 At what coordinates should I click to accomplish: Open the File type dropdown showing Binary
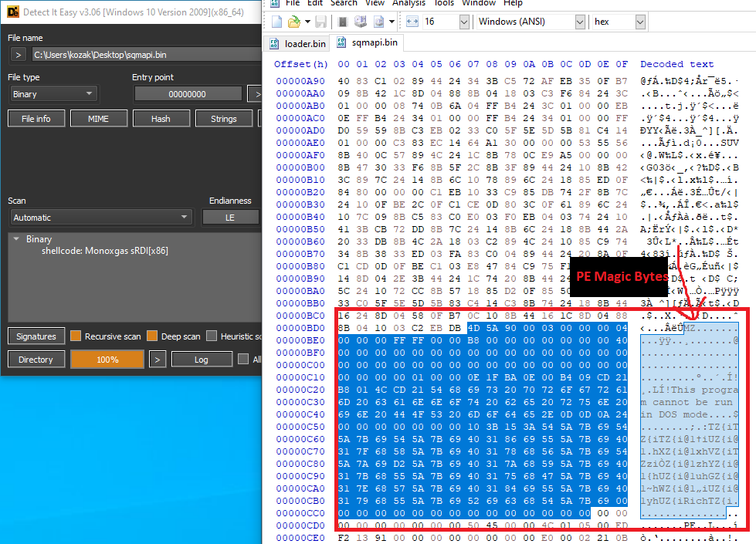[x=53, y=93]
